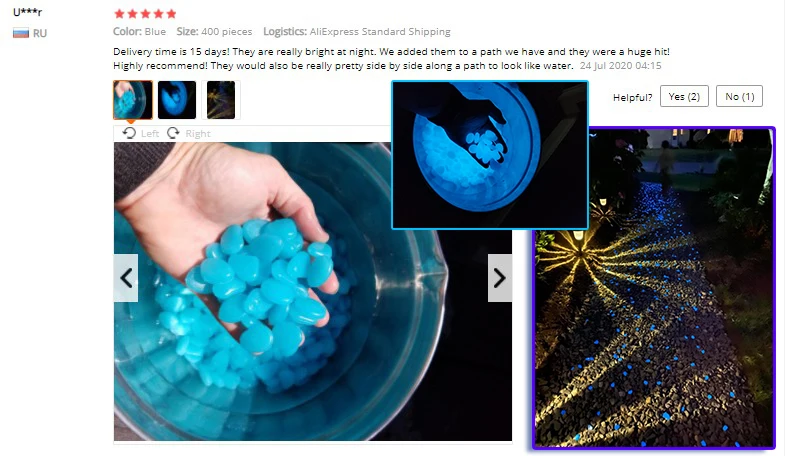This screenshot has width=785, height=456.
Task: Click the five-star rating icons
Action: tap(145, 14)
